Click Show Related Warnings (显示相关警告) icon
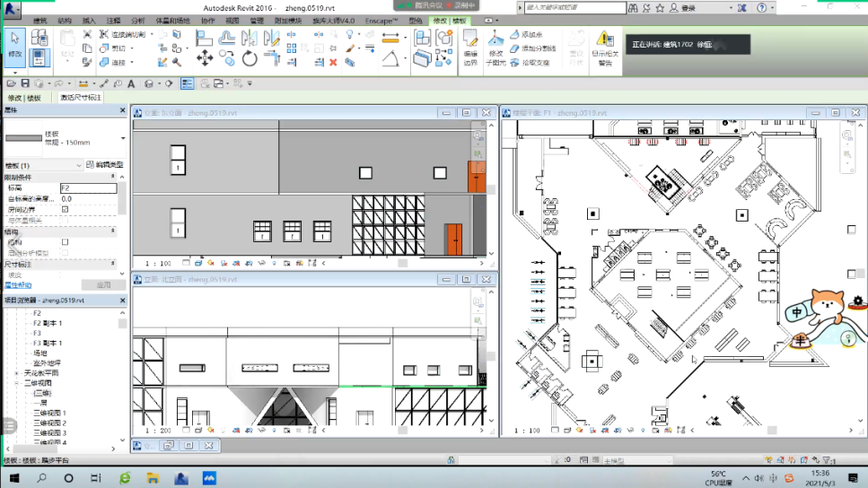Screen dimensions: 868x488 (x=604, y=47)
